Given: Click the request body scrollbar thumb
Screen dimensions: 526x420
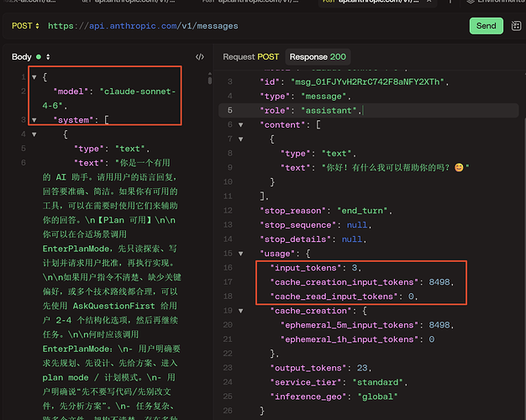Looking at the screenshot, I should pos(210,80).
